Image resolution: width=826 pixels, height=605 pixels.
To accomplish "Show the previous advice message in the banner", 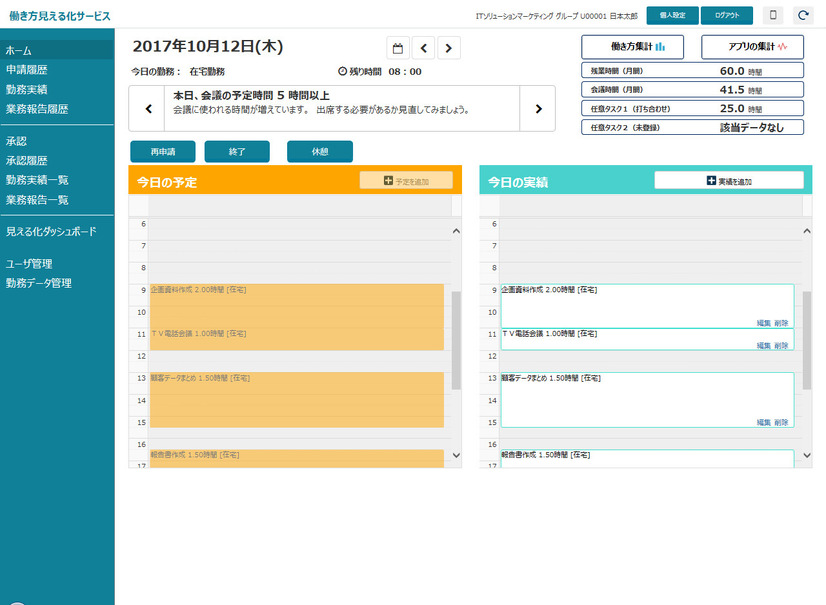I will pyautogui.click(x=148, y=109).
